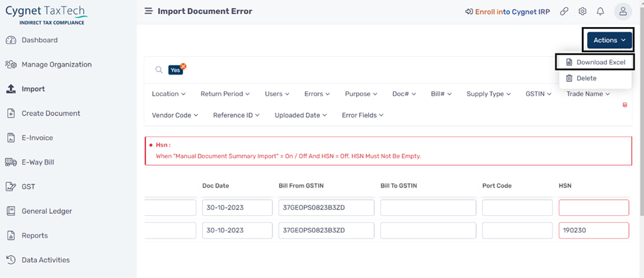Click the E-Invoice document icon
The width and height of the screenshot is (644, 278).
(11, 138)
